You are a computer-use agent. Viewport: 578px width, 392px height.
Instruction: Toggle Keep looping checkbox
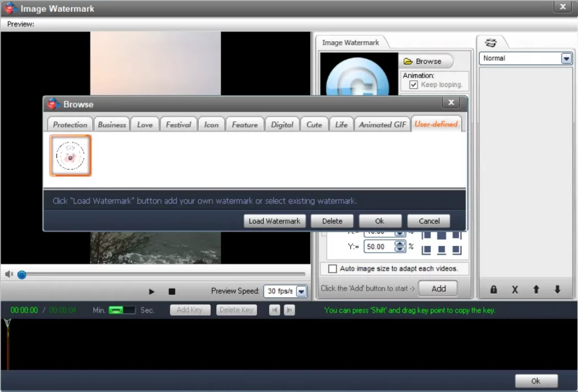point(414,85)
